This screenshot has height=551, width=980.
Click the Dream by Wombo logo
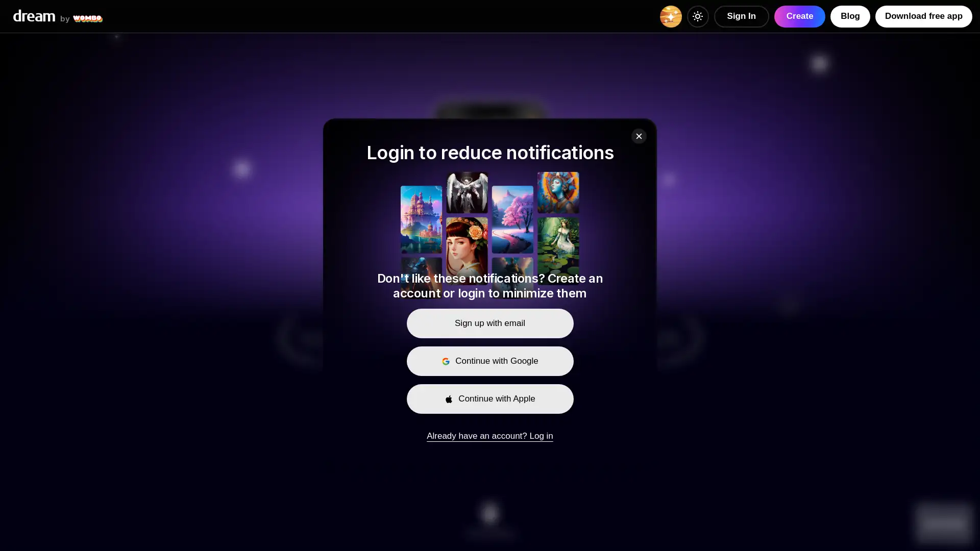click(x=58, y=16)
